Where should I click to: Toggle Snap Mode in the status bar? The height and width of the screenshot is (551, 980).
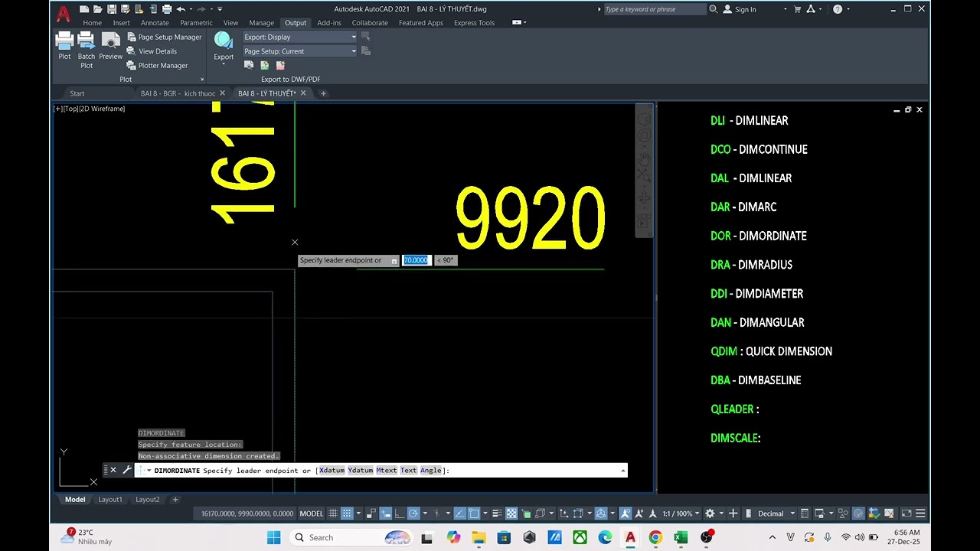348,514
